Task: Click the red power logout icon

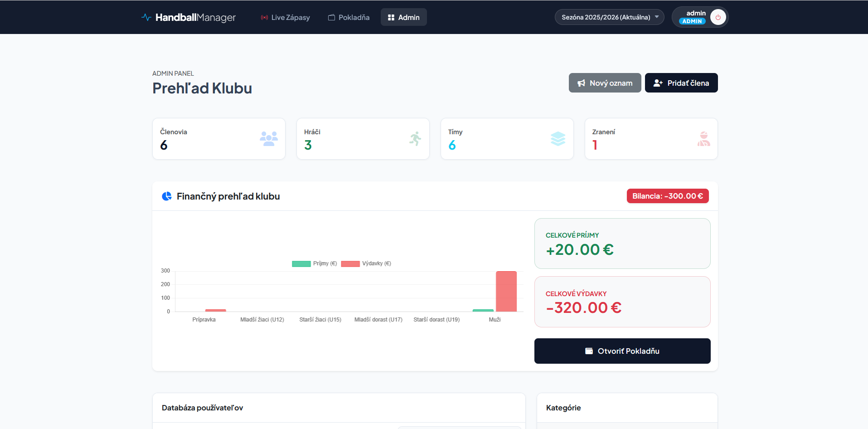Action: [718, 17]
